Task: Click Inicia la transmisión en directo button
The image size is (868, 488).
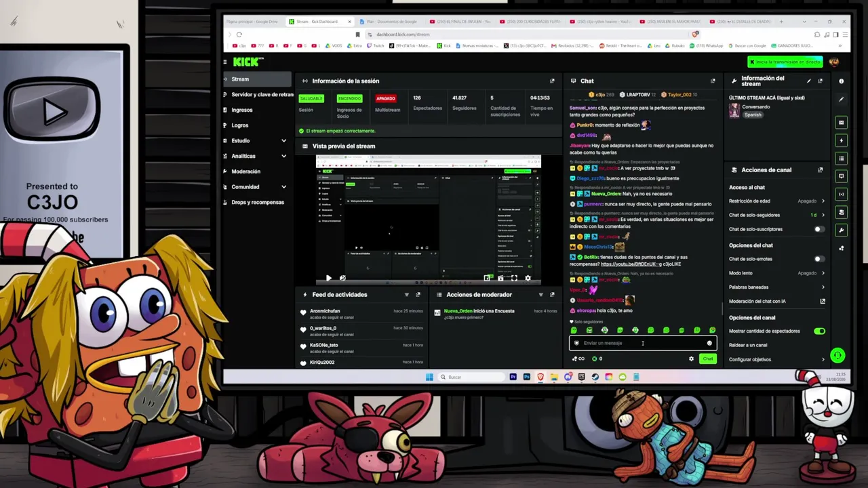Action: (785, 62)
